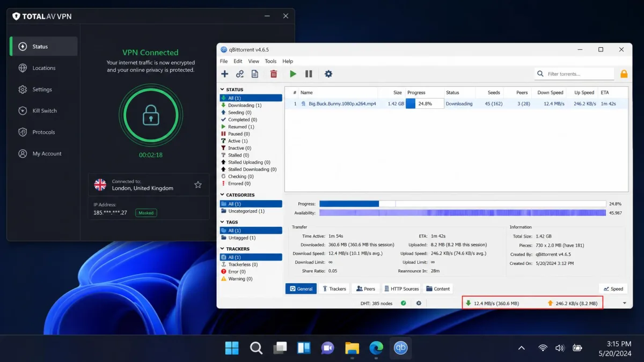Delete selected torrent with trash icon
The width and height of the screenshot is (644, 362).
274,74
